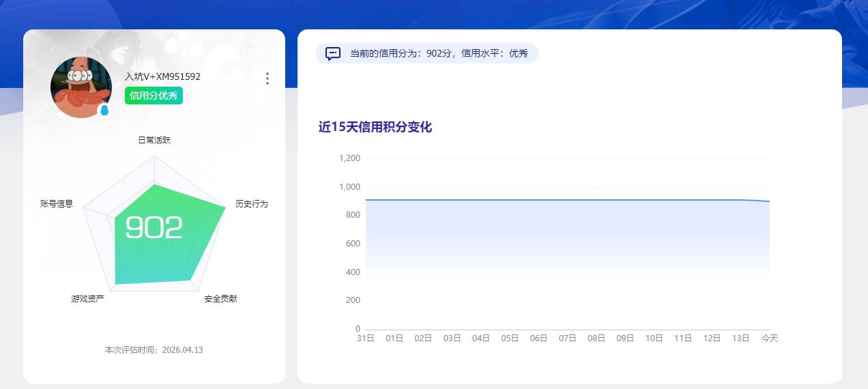868x389 pixels.
Task: Click the 06日 x-axis date label
Action: coord(539,338)
